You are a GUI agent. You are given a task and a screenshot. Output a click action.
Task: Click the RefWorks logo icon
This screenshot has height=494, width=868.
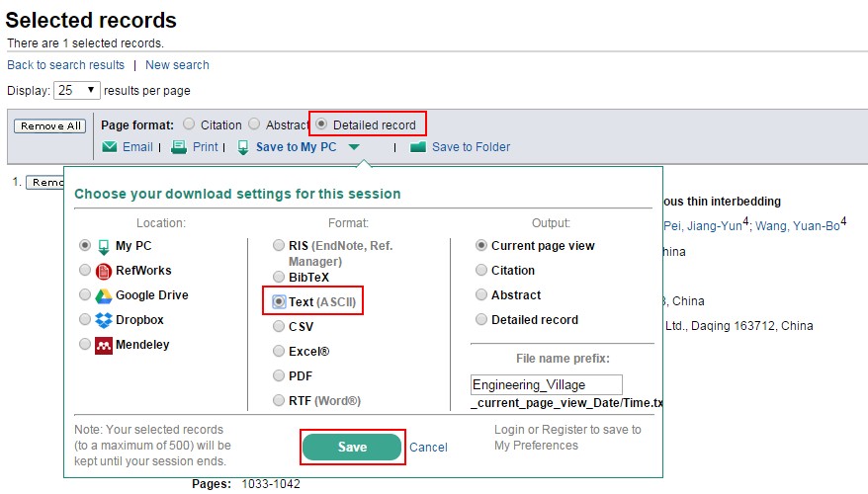103,271
